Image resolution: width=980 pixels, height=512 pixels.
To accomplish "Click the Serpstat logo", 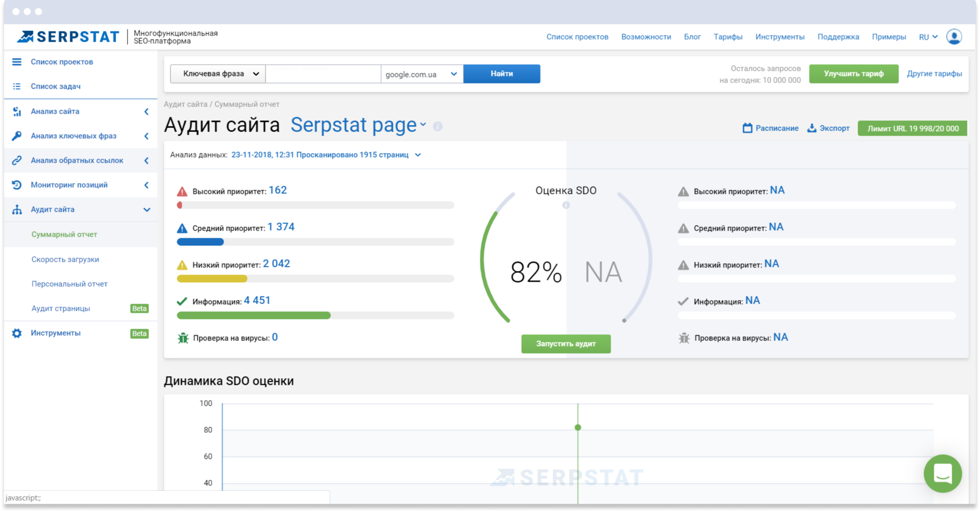I will tap(68, 37).
